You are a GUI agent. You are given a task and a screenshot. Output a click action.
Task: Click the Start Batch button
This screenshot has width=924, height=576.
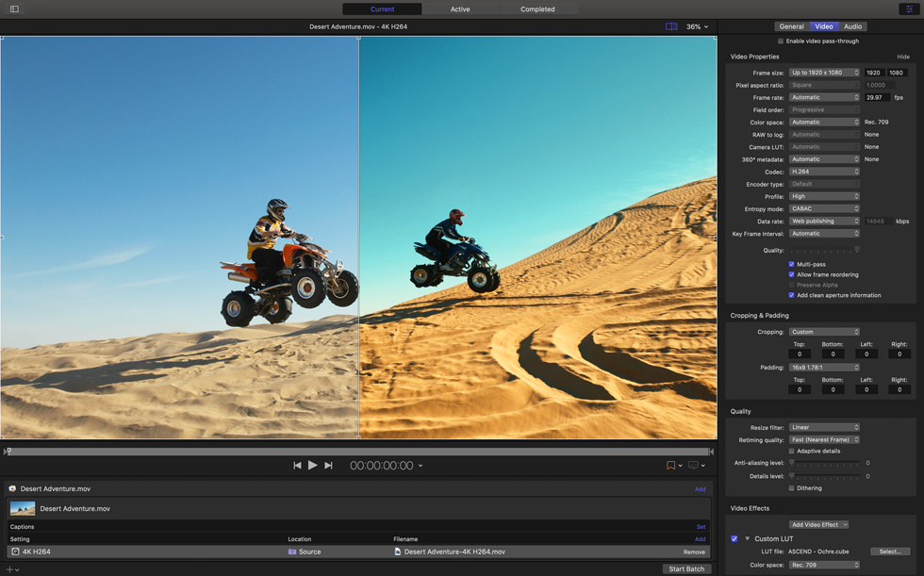(685, 568)
